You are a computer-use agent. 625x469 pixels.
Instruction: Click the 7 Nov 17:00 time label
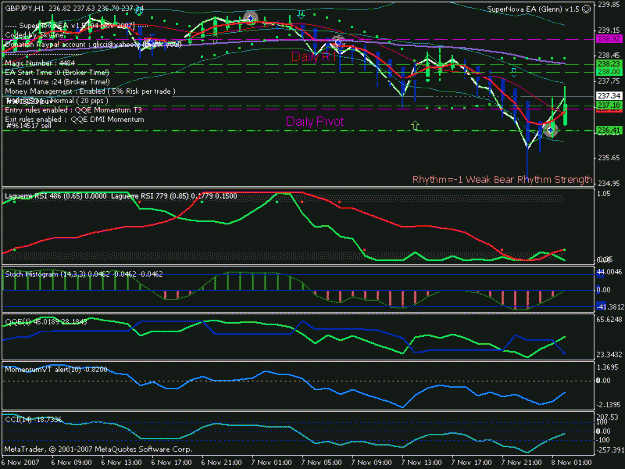tap(472, 463)
